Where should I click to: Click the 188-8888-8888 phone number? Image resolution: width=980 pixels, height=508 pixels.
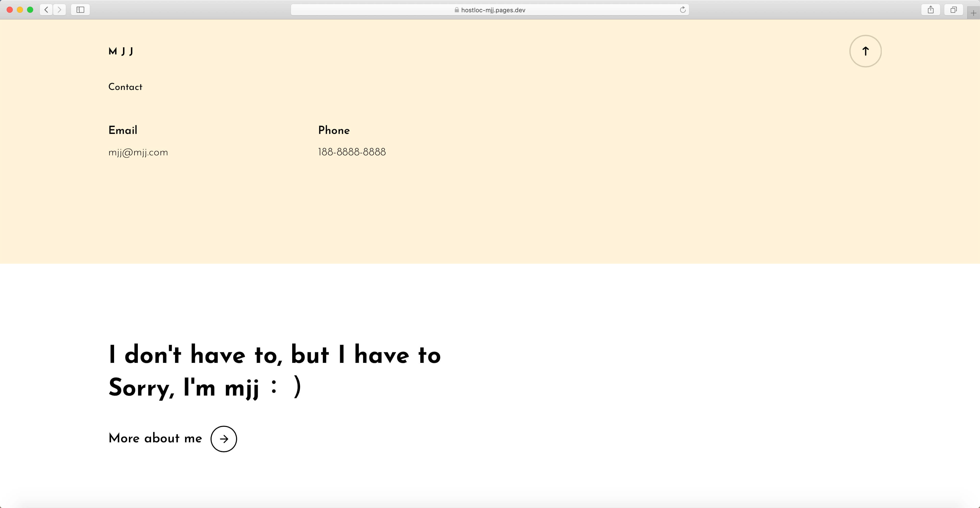352,152
